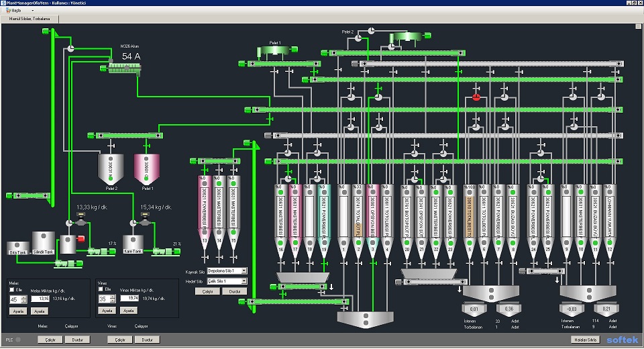The image size is (644, 349).
Task: Select the pink Pelet 1 bin icon
Action: [147, 169]
